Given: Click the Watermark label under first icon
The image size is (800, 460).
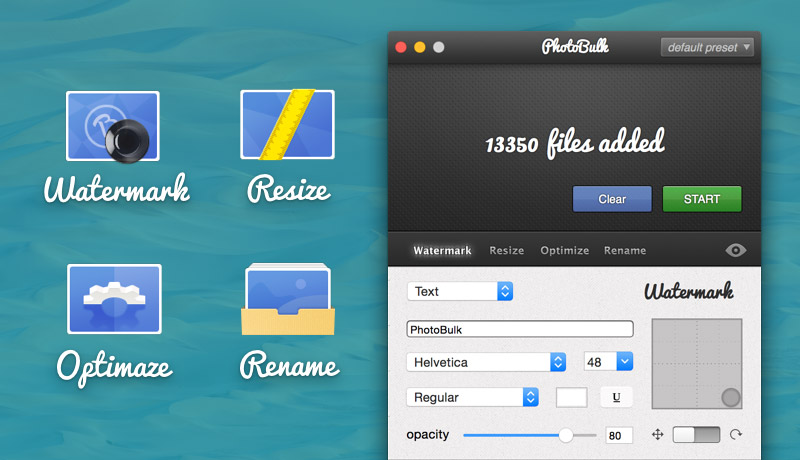Looking at the screenshot, I should 117,188.
